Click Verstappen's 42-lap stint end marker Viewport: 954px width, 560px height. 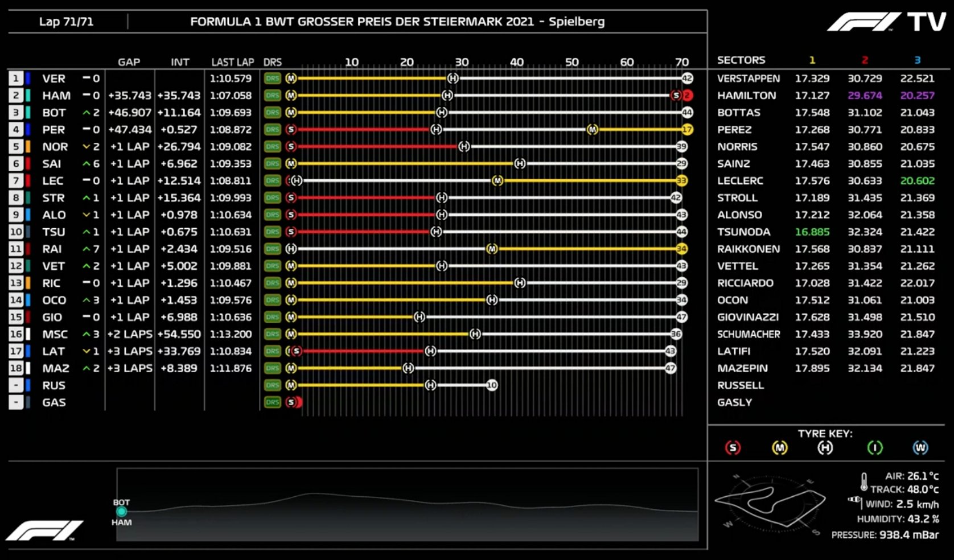687,79
